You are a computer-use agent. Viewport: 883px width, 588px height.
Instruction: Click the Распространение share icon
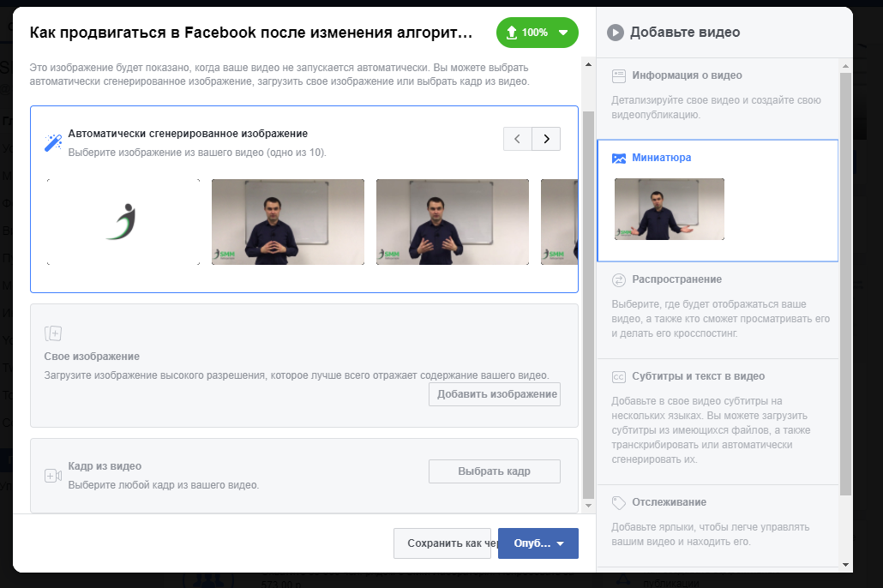coord(618,280)
